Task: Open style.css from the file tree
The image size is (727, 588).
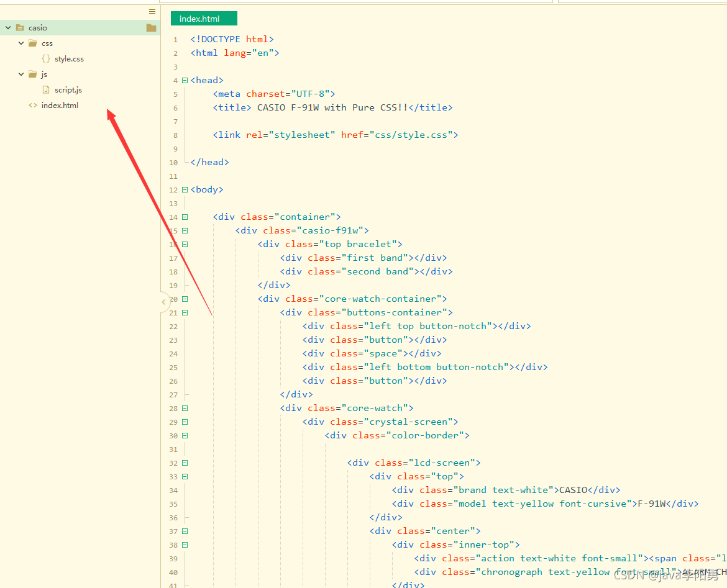Action: click(69, 59)
